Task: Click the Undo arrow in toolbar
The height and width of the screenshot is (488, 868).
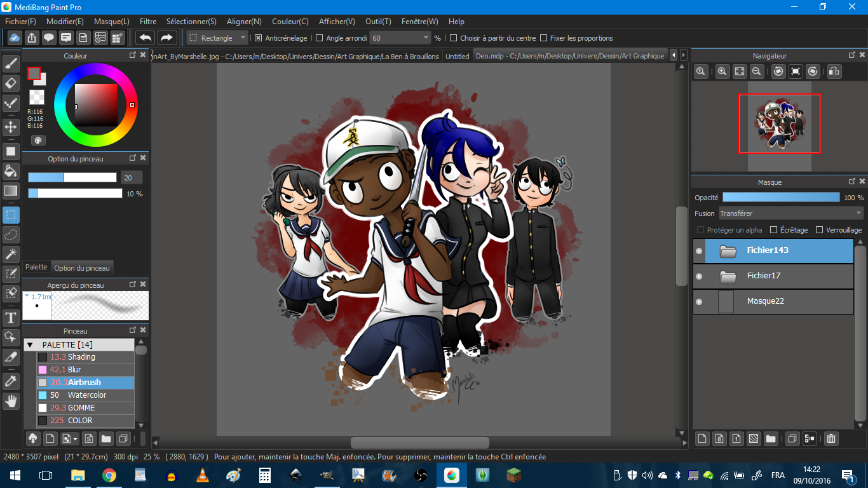Action: coord(146,38)
